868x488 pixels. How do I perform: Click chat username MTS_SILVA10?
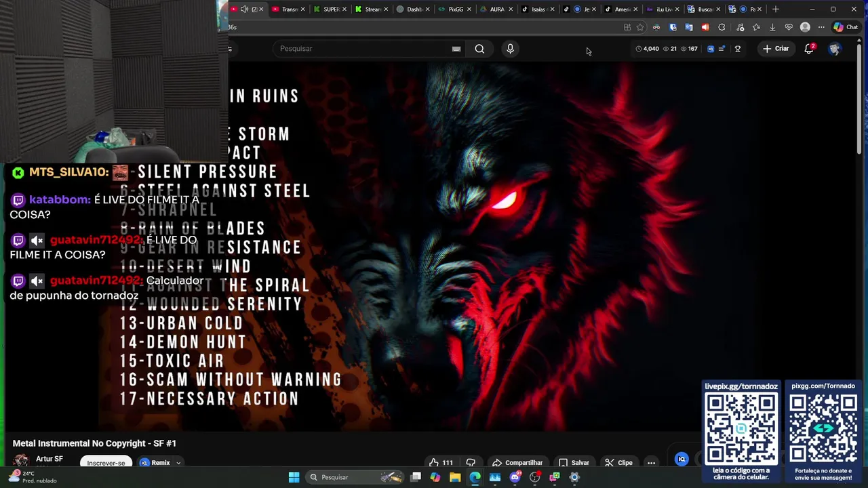click(68, 172)
